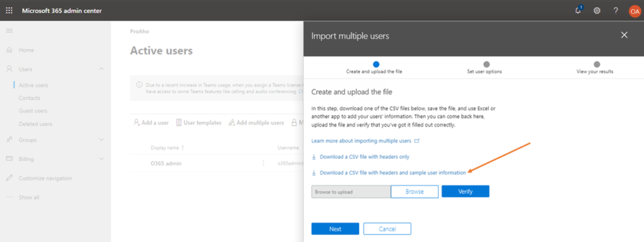The height and width of the screenshot is (242, 644).
Task: Click the Customize navigation pencil icon
Action: click(x=9, y=178)
